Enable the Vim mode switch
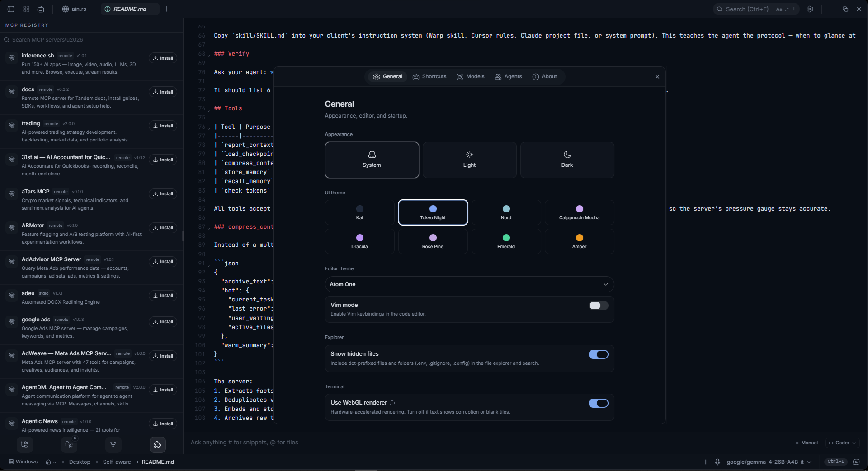868x471 pixels. coord(598,306)
